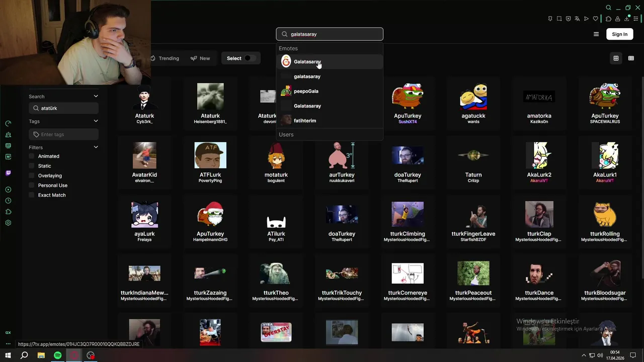The image size is (644, 362).
Task: Collapse the Tags section chevron
Action: [96, 121]
